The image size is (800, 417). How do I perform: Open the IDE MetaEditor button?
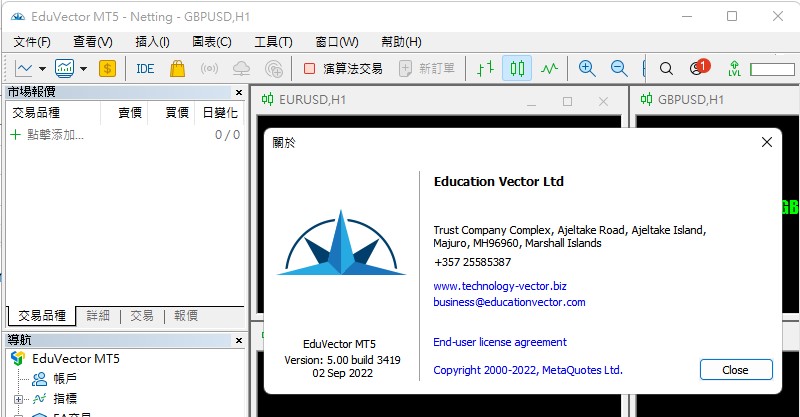click(145, 69)
